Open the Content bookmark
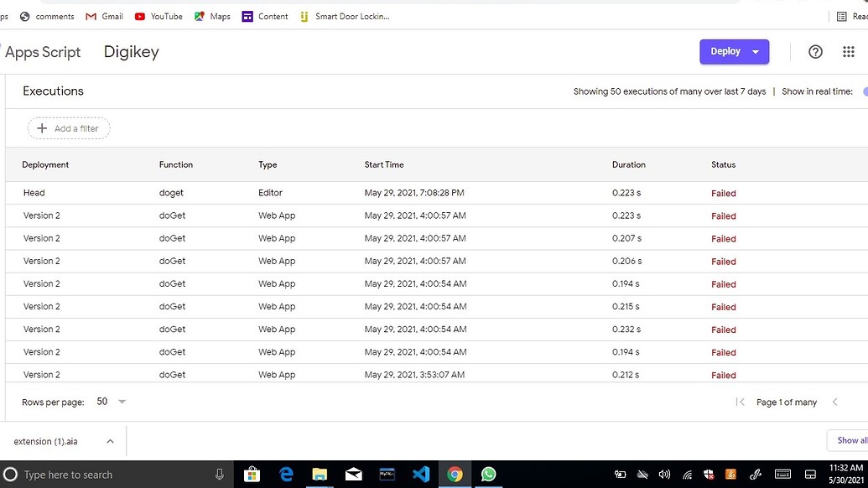Viewport: 868px width, 488px height. click(265, 17)
